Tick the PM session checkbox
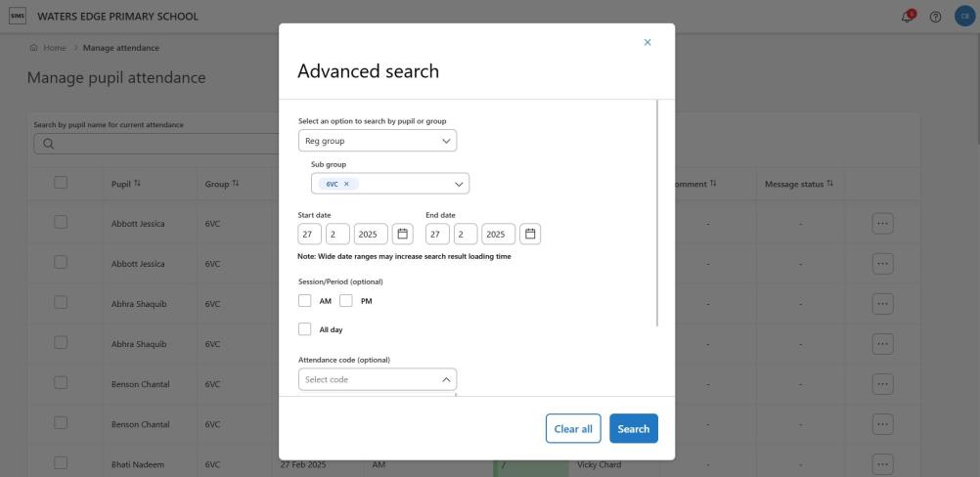The height and width of the screenshot is (477, 980). click(345, 300)
